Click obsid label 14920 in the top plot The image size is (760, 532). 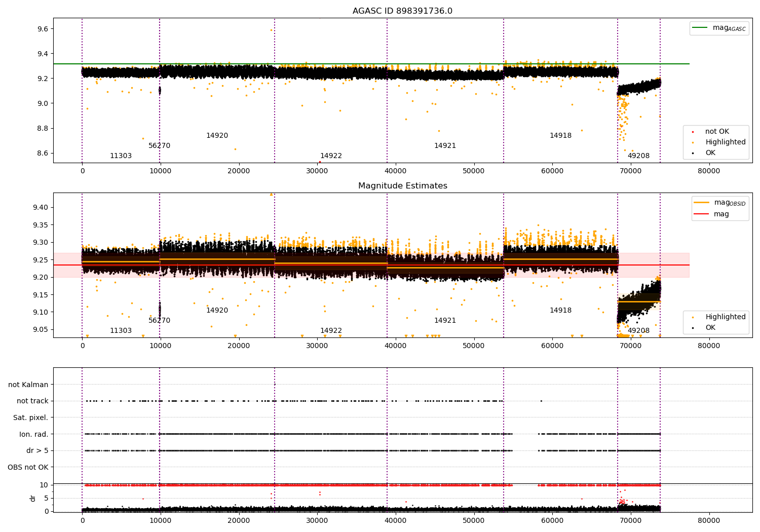[217, 136]
